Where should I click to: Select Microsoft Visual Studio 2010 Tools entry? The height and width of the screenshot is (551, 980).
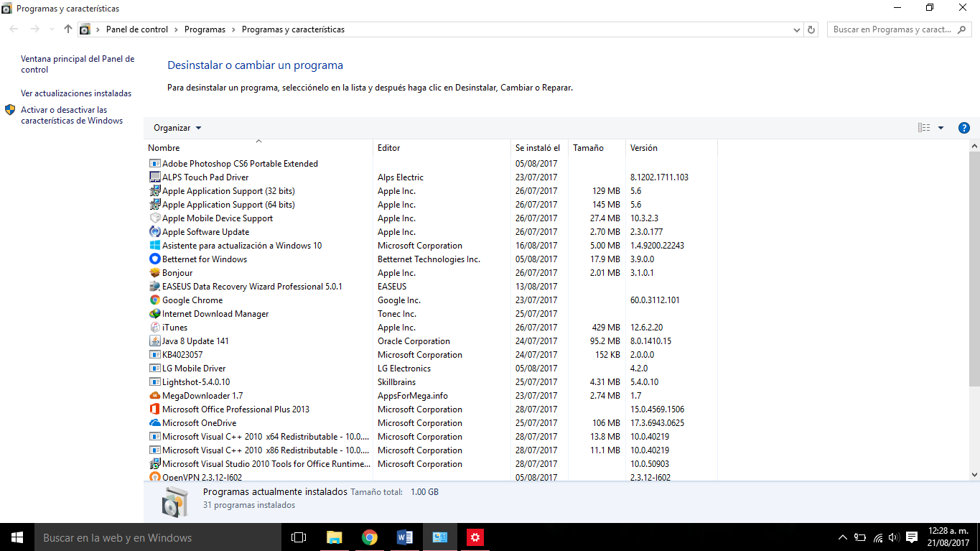pos(266,464)
